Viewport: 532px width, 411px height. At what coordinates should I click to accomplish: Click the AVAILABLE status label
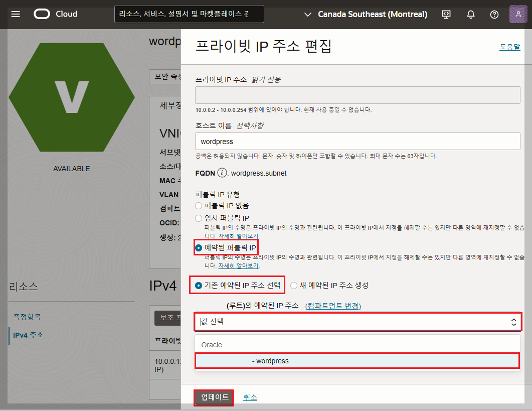[x=72, y=169]
